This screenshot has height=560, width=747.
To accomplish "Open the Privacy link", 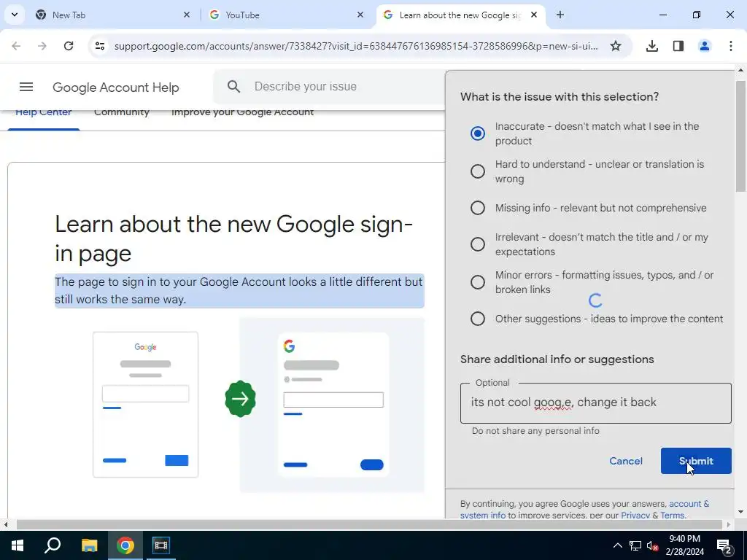I will click(x=635, y=516).
